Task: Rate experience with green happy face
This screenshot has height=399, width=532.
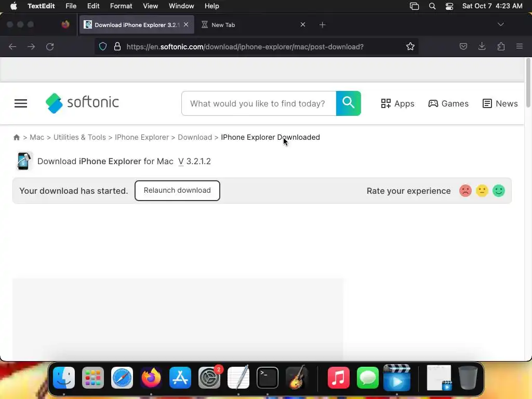Action: click(499, 191)
